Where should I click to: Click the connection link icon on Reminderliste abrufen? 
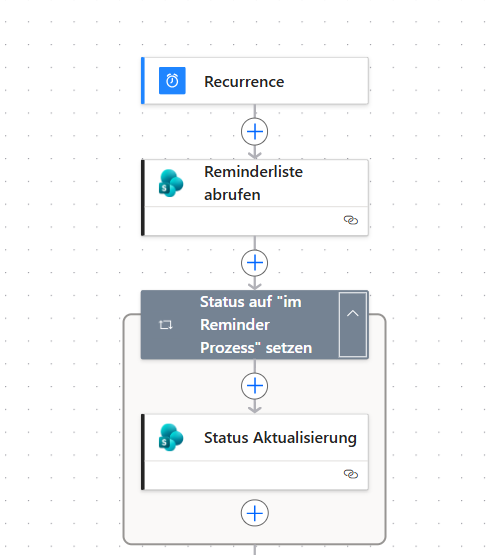(351, 220)
